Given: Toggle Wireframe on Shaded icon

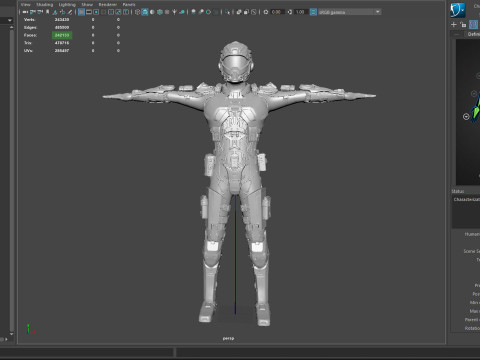Looking at the screenshot, I should point(160,12).
